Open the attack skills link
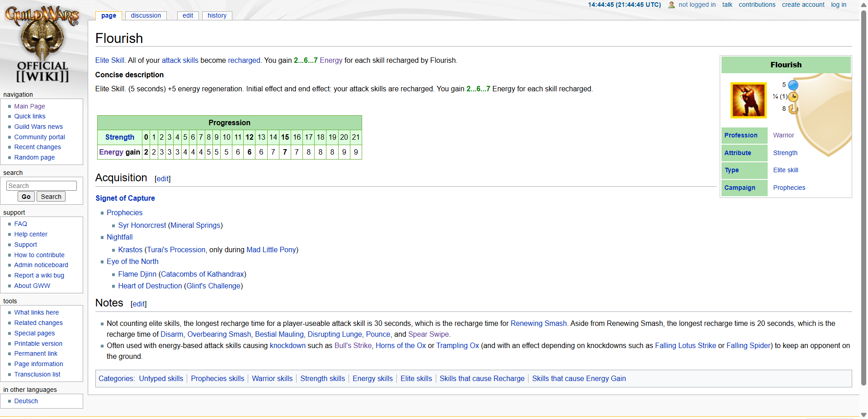This screenshot has height=419, width=868. (x=180, y=60)
